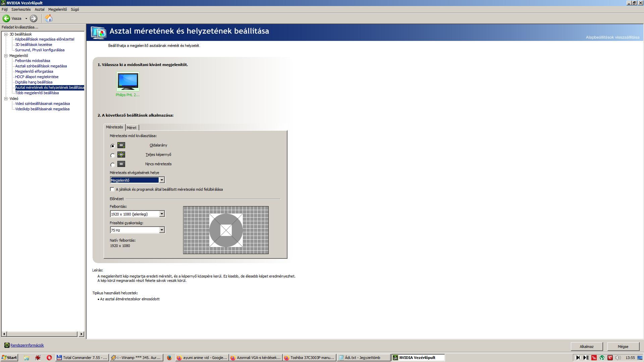Switch to Toshiba 37C3003P Firefox window

309,358
